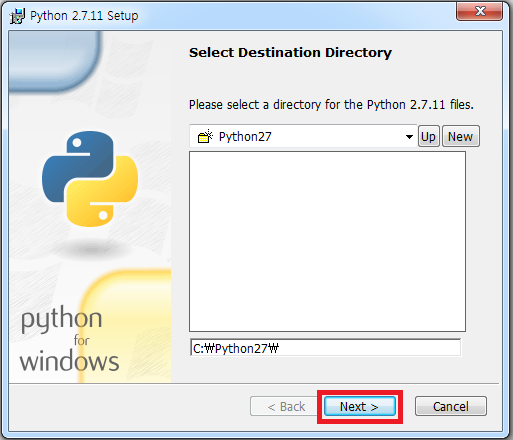
Task: Click the Python 2.7.11 Setup title text
Action: click(x=84, y=16)
